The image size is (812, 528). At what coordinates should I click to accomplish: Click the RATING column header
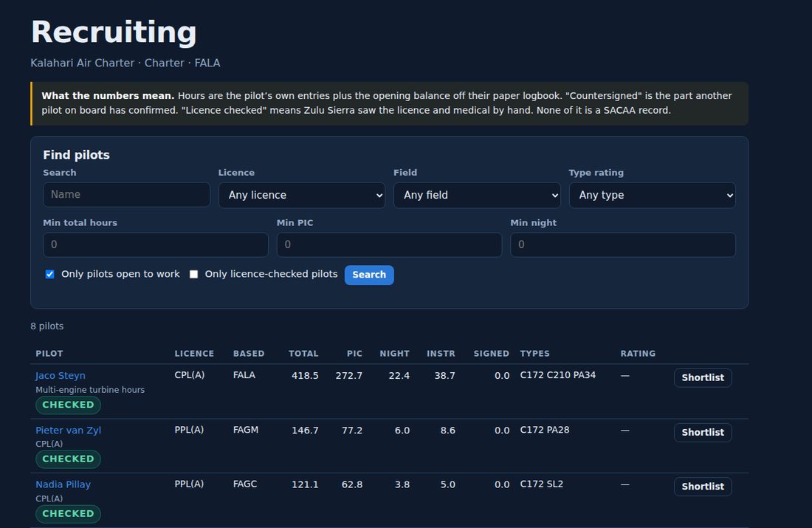(x=638, y=354)
